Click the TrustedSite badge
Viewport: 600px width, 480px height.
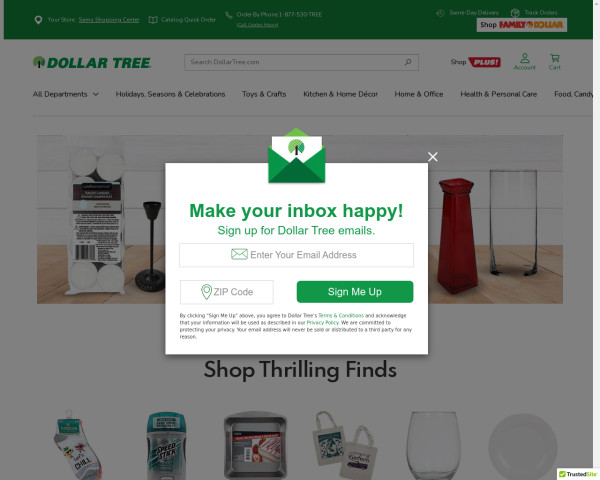[578, 474]
